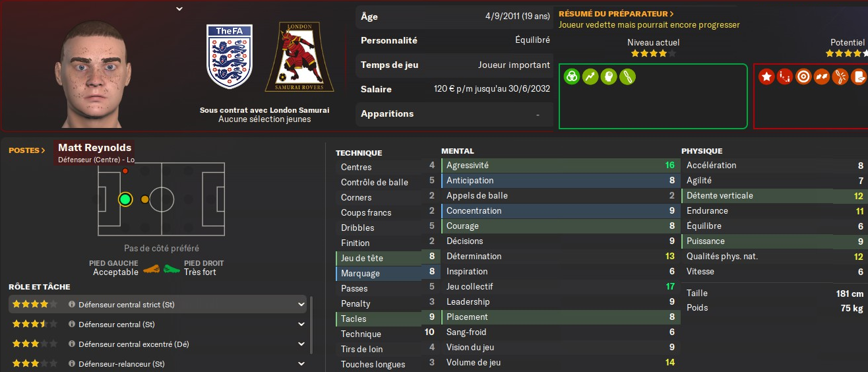Click the red star weakness icon
The height and width of the screenshot is (372, 868).
point(766,77)
